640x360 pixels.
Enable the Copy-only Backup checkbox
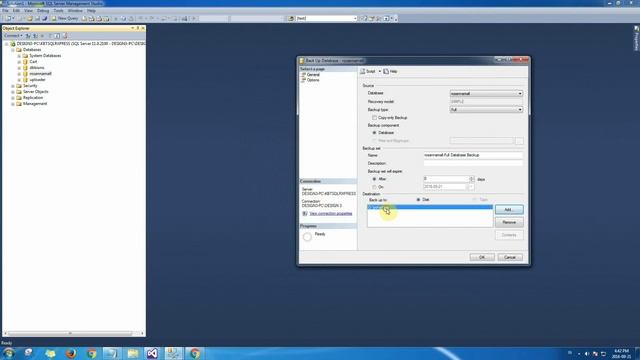pos(374,118)
